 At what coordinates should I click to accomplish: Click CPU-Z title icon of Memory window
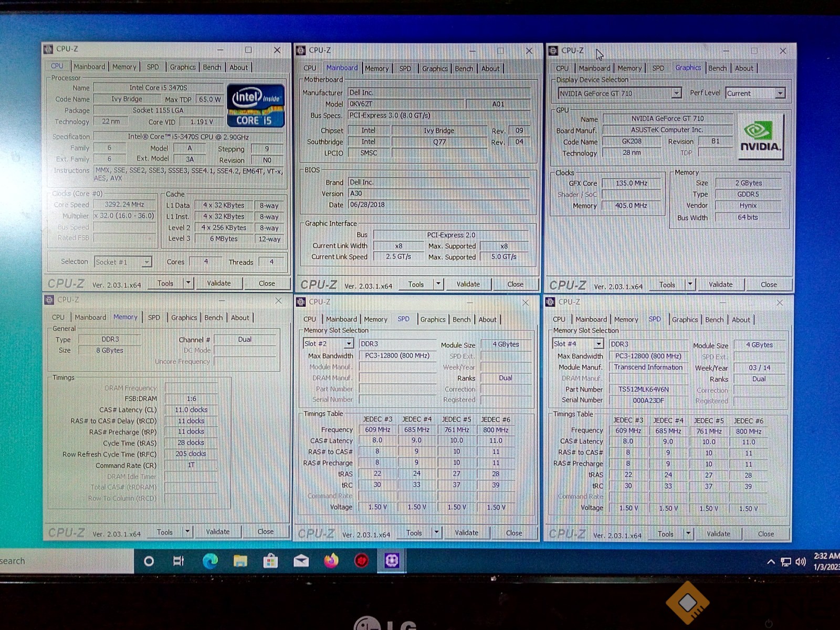(49, 300)
